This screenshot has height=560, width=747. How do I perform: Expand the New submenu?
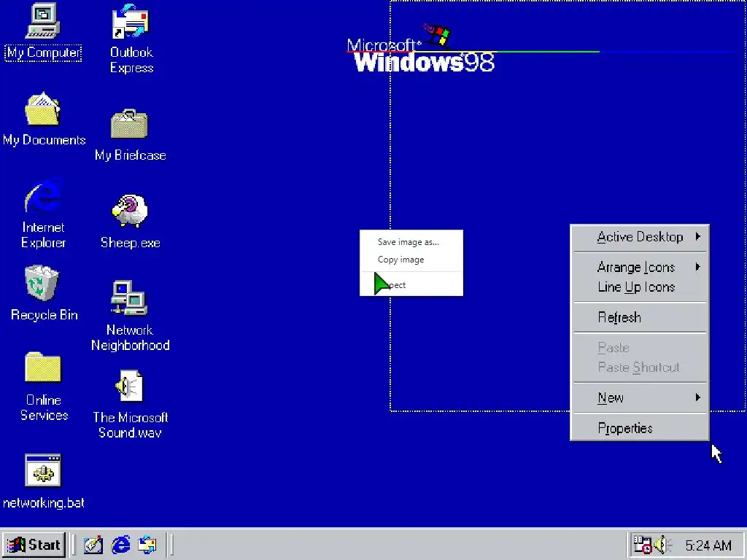(x=640, y=397)
